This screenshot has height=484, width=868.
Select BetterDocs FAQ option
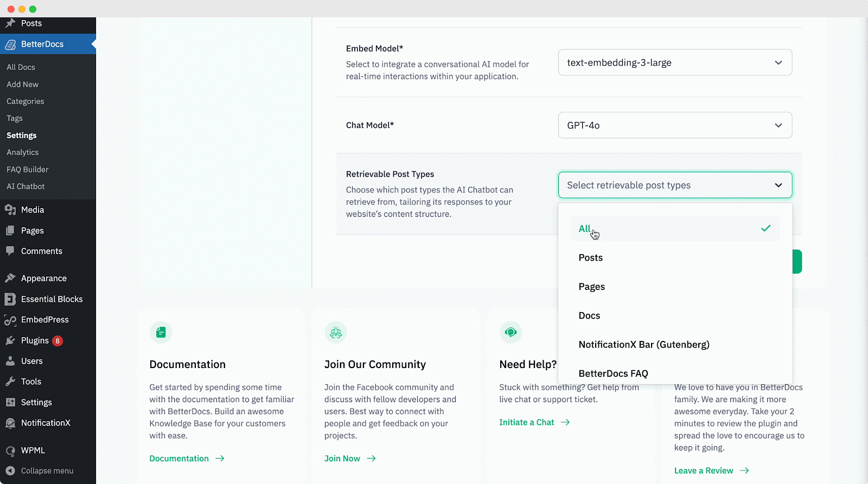[x=675, y=373]
